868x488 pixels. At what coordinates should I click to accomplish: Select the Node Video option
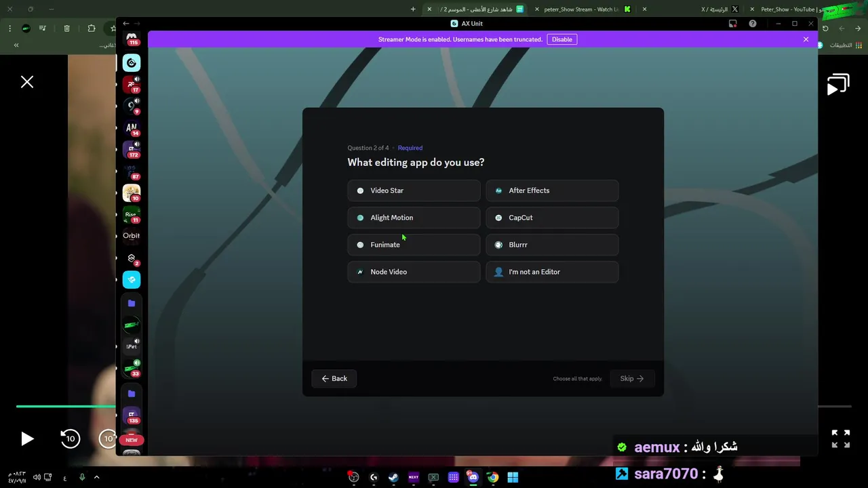[414, 272]
